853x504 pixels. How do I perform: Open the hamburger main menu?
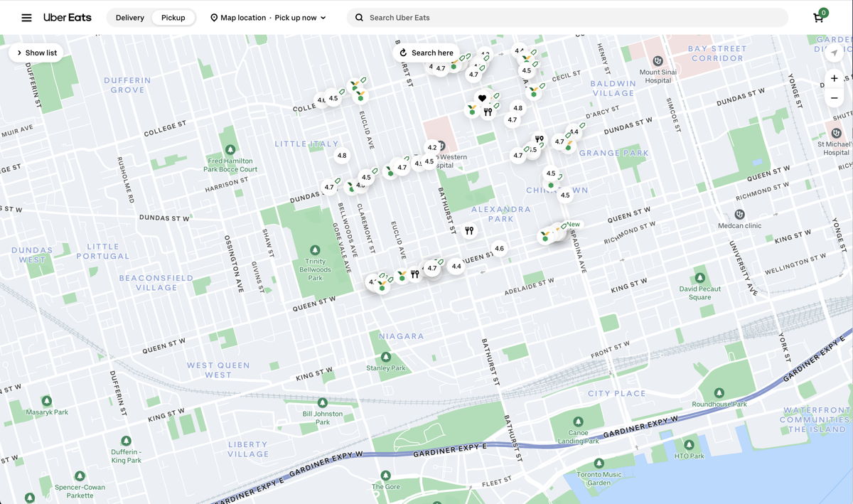26,18
